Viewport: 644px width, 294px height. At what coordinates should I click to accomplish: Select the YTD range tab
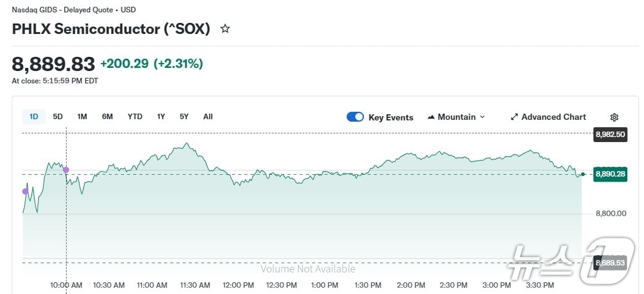135,116
